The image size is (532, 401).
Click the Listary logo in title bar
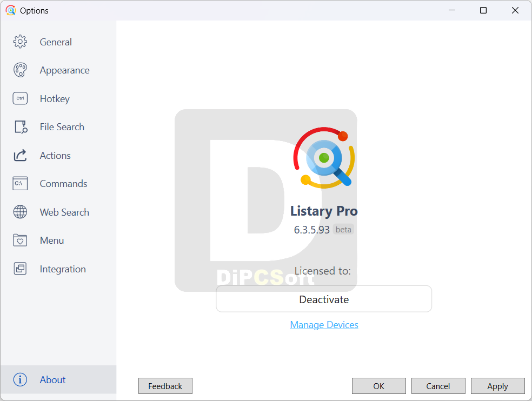point(11,10)
